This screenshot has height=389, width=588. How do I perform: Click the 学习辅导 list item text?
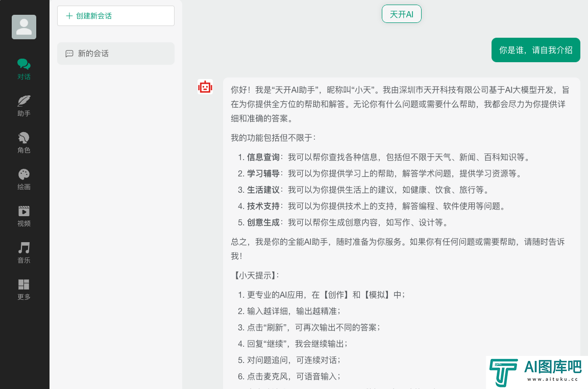[384, 174]
